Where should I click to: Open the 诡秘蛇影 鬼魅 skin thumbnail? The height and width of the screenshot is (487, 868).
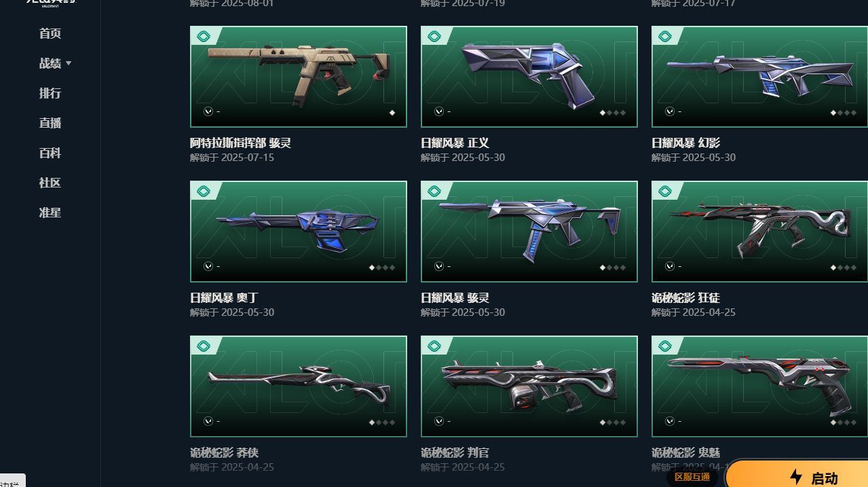pos(759,386)
